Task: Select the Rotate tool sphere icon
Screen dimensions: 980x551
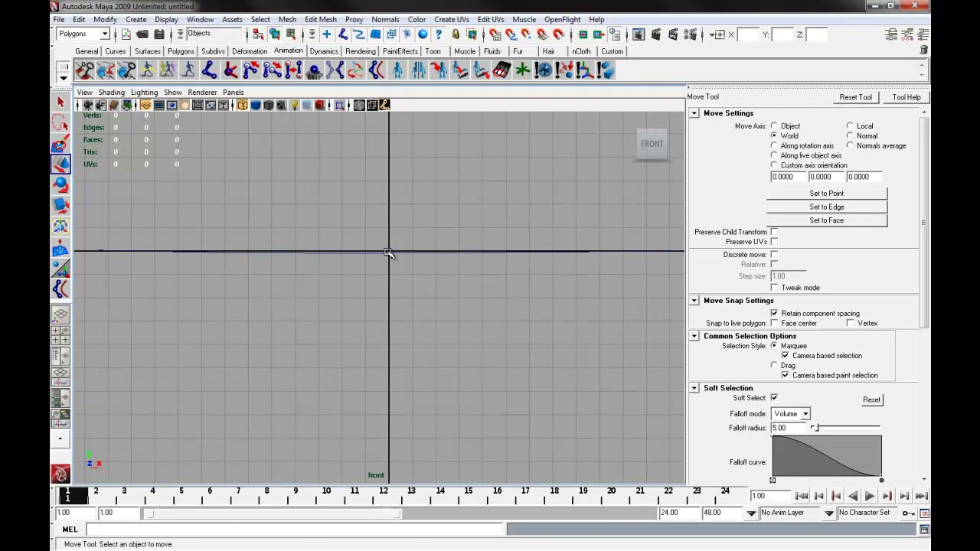Action: (x=60, y=184)
